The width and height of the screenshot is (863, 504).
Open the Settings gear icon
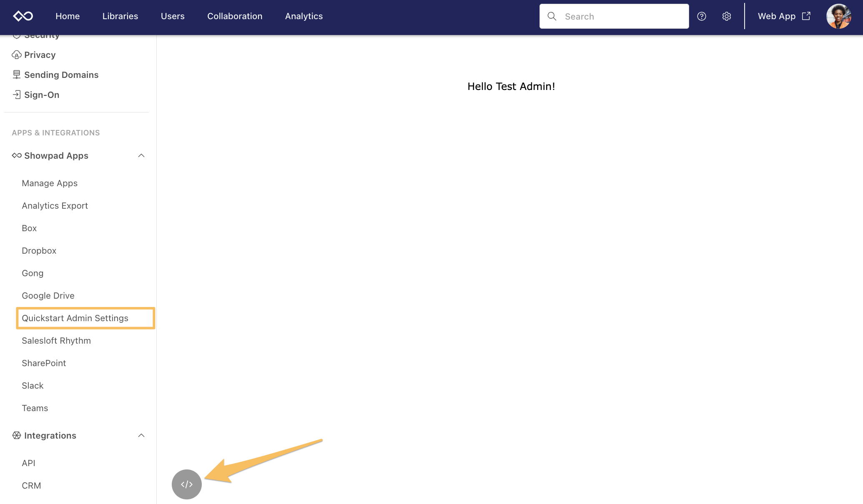click(726, 15)
